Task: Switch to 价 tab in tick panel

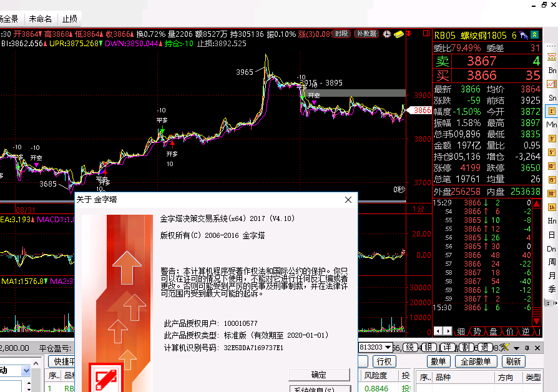Action: coord(509,332)
